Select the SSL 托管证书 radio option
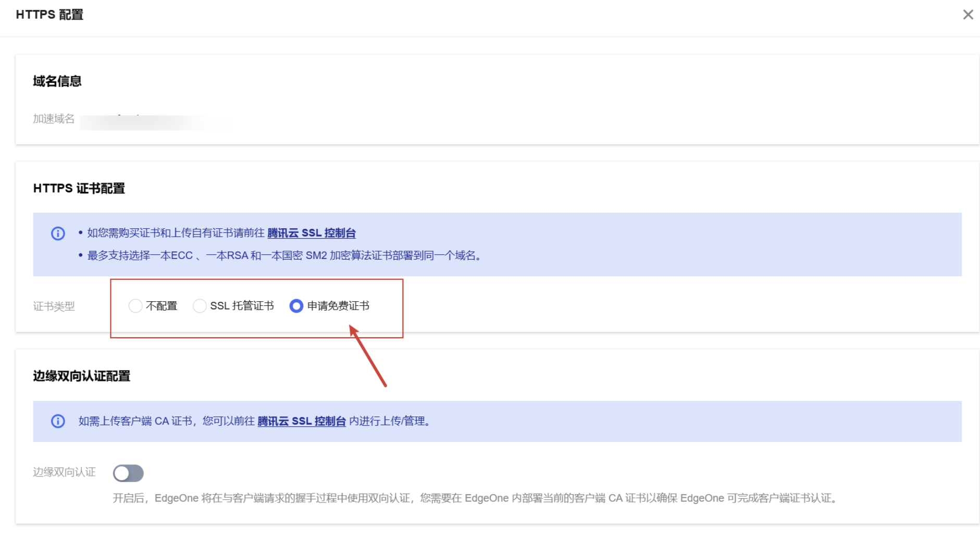 (200, 306)
